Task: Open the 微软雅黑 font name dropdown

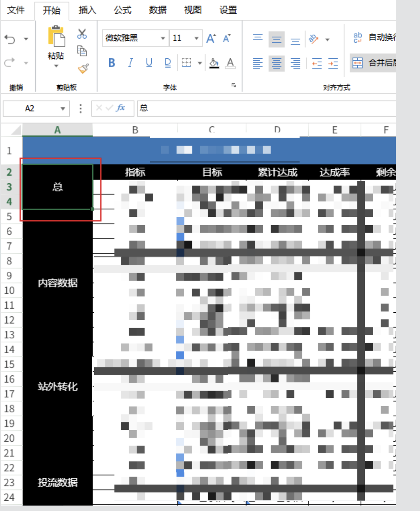Action: tap(163, 38)
